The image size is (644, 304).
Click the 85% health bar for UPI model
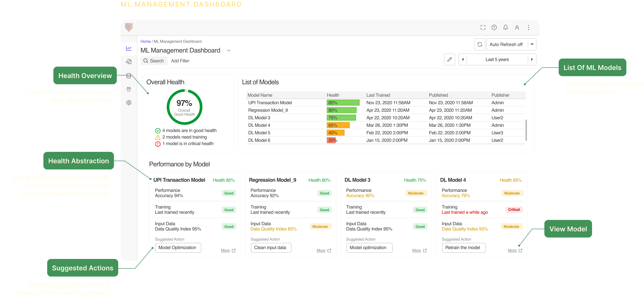pos(343,103)
